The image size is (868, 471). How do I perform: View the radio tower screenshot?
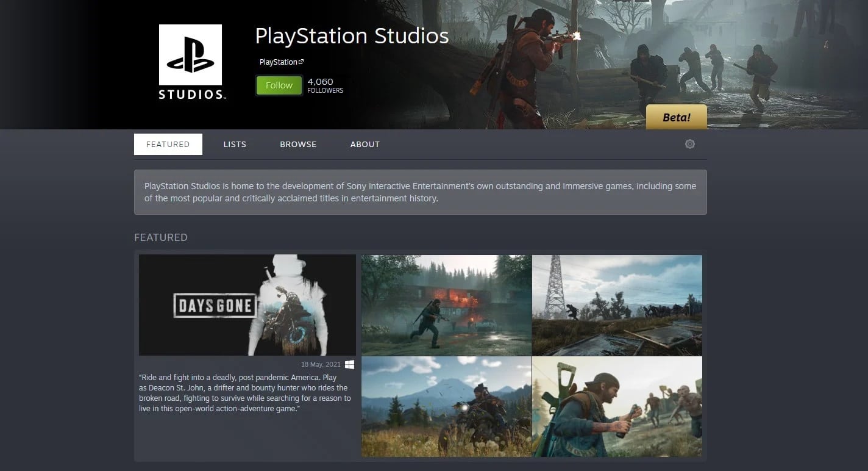tap(617, 305)
